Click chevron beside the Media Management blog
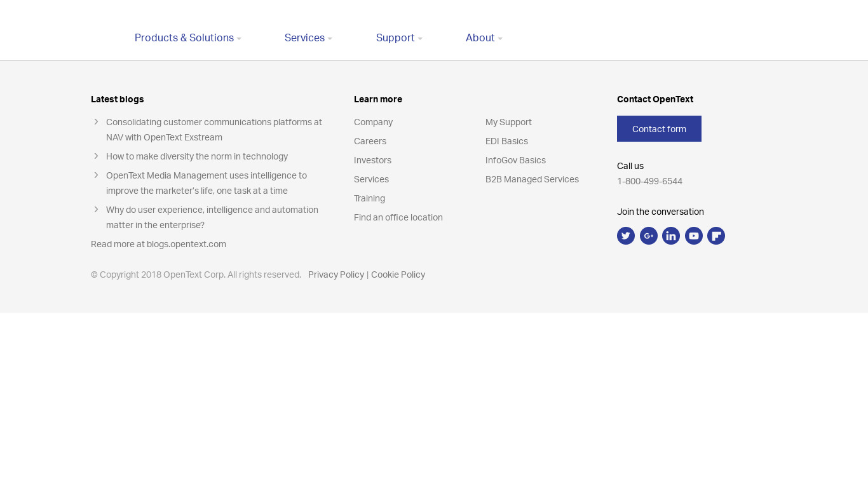Screen dimensions: 868x488 coord(97,175)
